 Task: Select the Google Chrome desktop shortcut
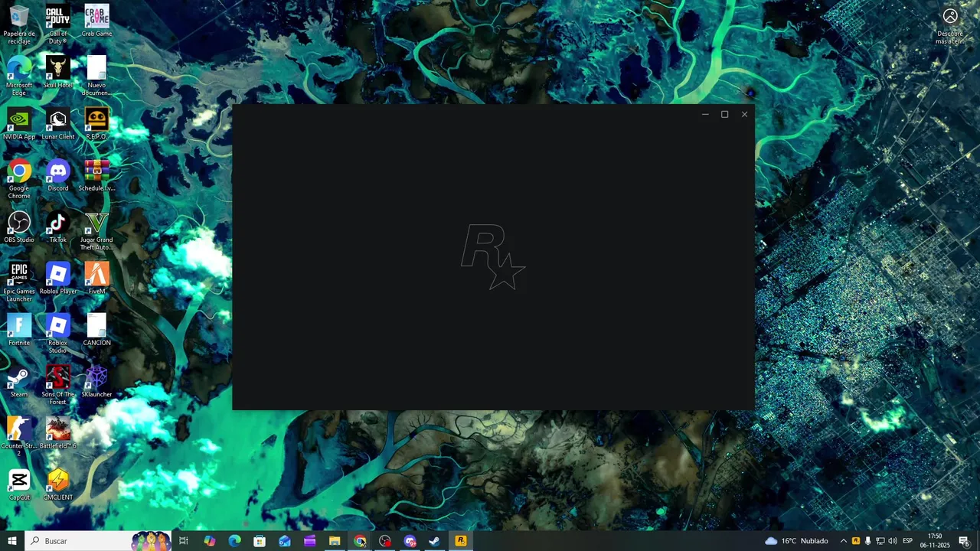[x=19, y=179]
